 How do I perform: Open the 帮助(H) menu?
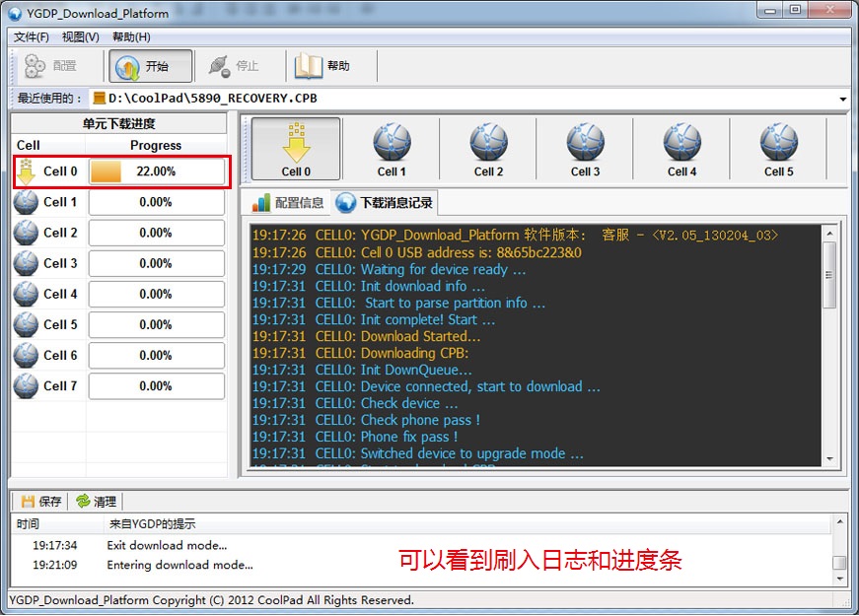point(131,36)
